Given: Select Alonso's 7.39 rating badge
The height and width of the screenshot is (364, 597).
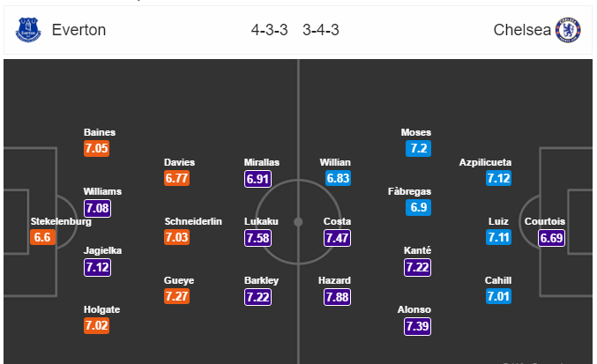Looking at the screenshot, I should point(418,326).
